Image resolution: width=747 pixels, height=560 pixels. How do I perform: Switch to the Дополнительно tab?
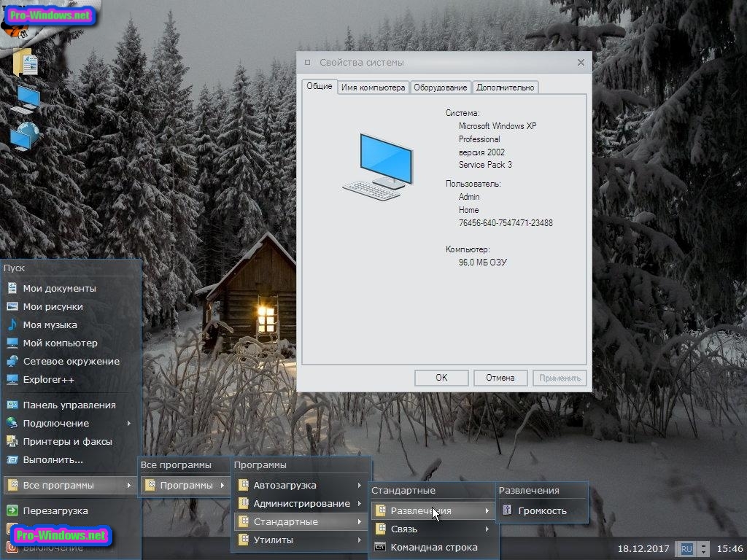[505, 87]
